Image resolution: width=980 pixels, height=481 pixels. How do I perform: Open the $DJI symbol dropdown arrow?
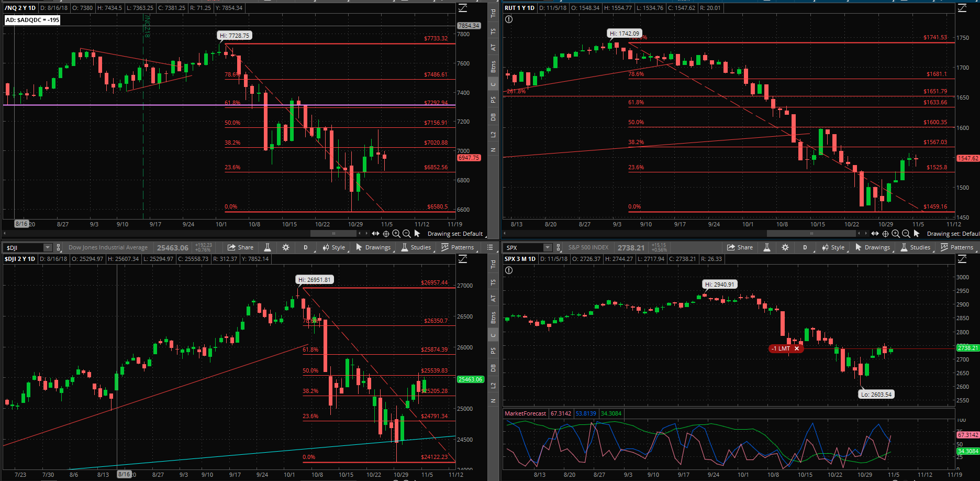(47, 247)
